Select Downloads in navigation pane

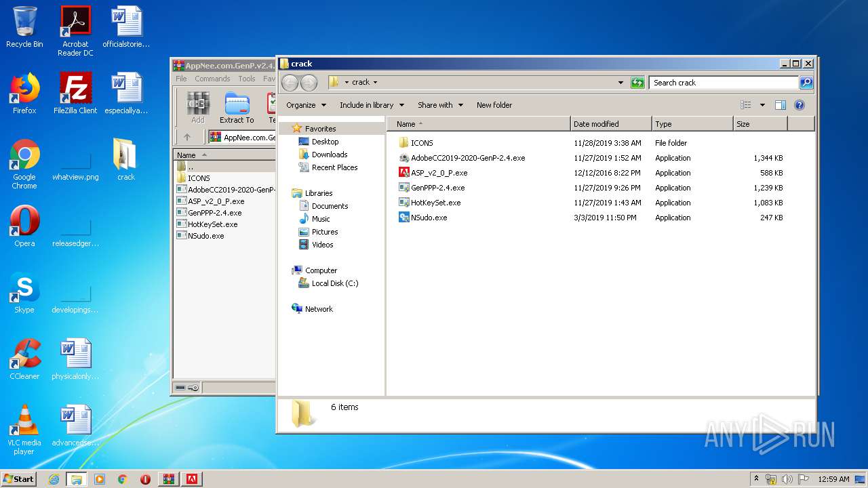[x=330, y=155]
